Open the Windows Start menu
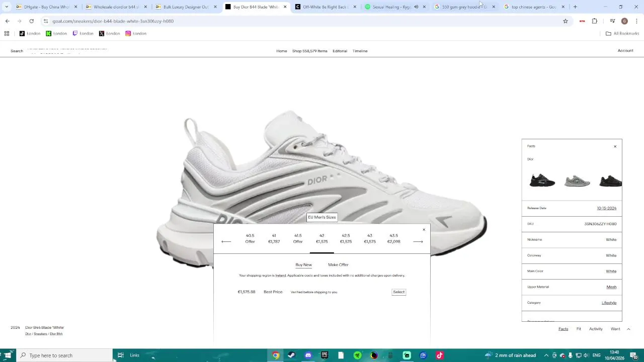 click(x=8, y=355)
